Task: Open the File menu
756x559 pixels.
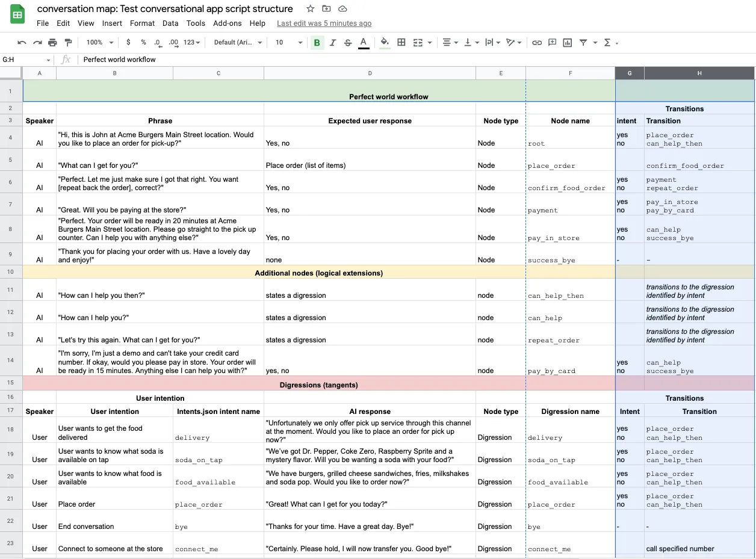Action: click(x=43, y=23)
